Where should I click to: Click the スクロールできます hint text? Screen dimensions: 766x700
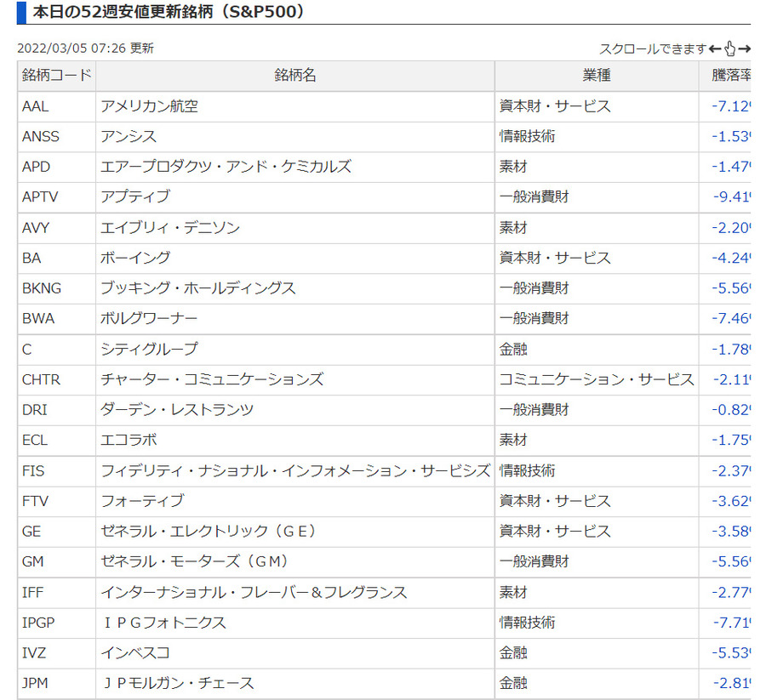tap(653, 48)
